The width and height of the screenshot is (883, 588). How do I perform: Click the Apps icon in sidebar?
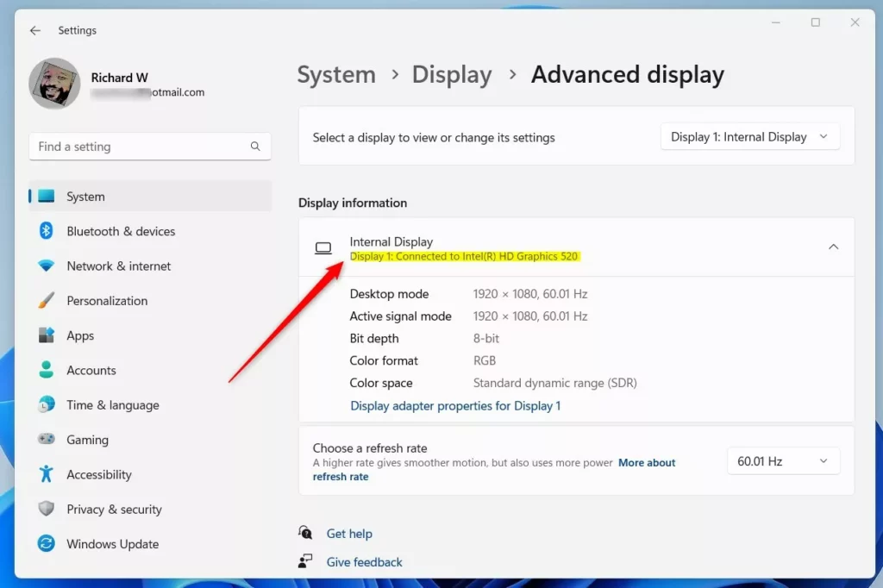47,335
